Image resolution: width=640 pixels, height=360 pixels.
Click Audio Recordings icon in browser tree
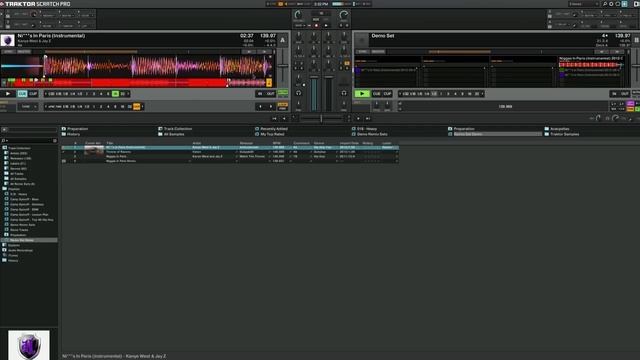click(x=5, y=250)
